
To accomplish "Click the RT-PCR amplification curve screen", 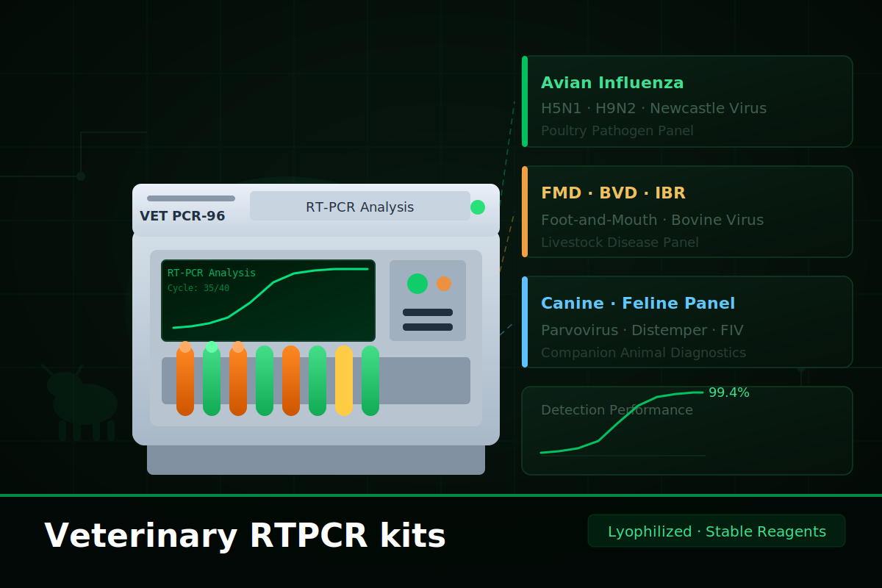I will [268, 301].
